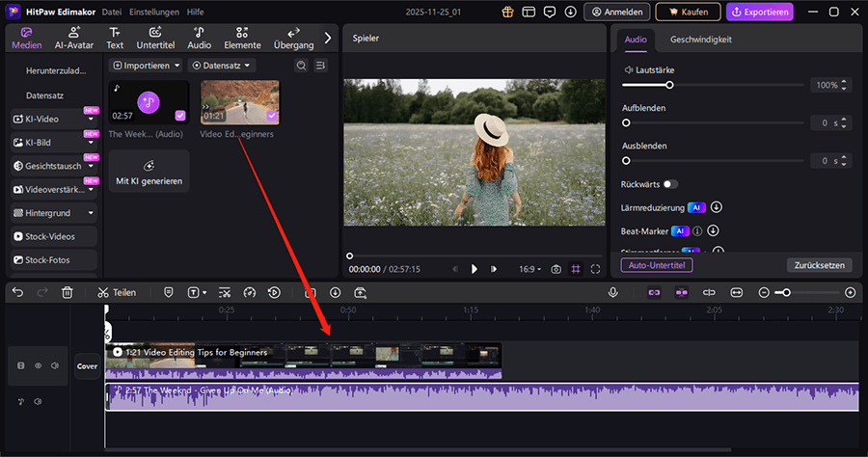Open the Importieren dropdown

point(148,66)
